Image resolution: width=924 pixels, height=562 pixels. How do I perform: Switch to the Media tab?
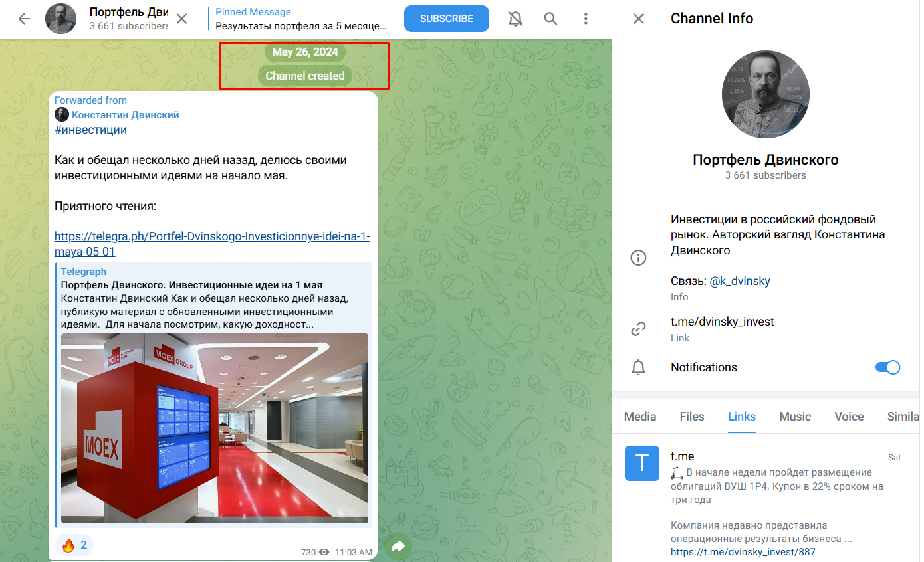pos(640,417)
